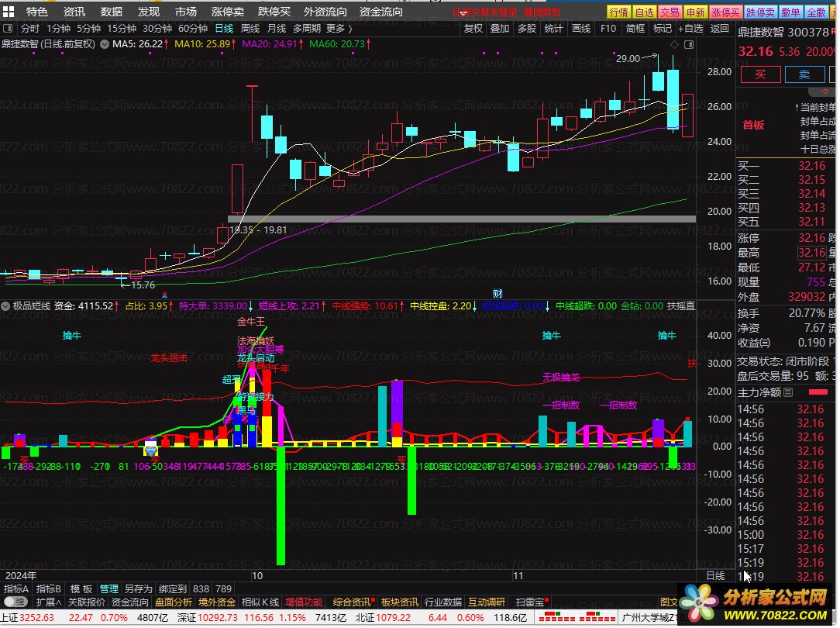Open F10 company info

coord(608,29)
